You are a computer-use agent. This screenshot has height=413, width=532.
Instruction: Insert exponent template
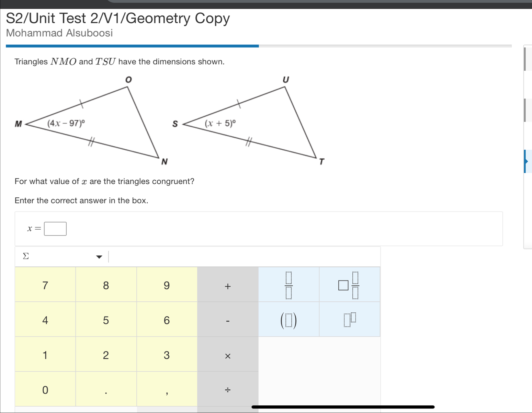click(x=349, y=320)
